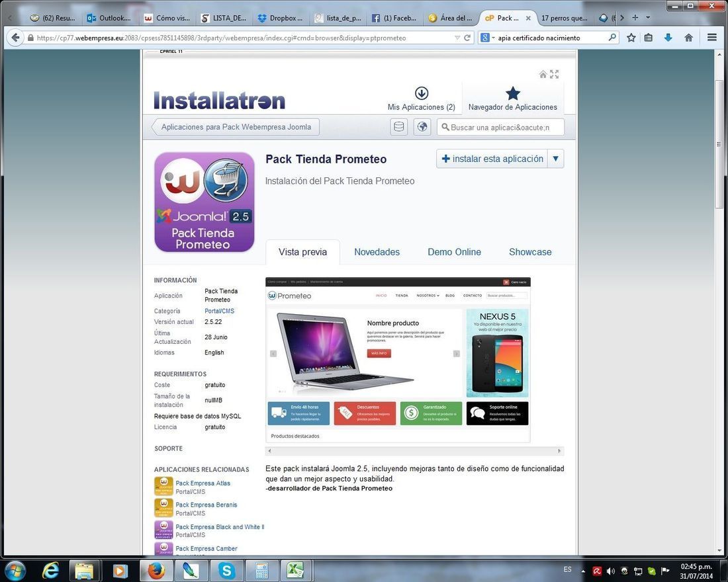This screenshot has height=582, width=728.
Task: Open Navegador de Aplicaciones tab
Action: (x=512, y=99)
